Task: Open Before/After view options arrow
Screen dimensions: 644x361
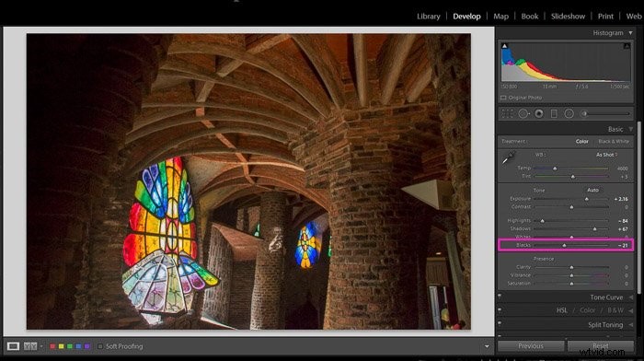Action: click(41, 346)
